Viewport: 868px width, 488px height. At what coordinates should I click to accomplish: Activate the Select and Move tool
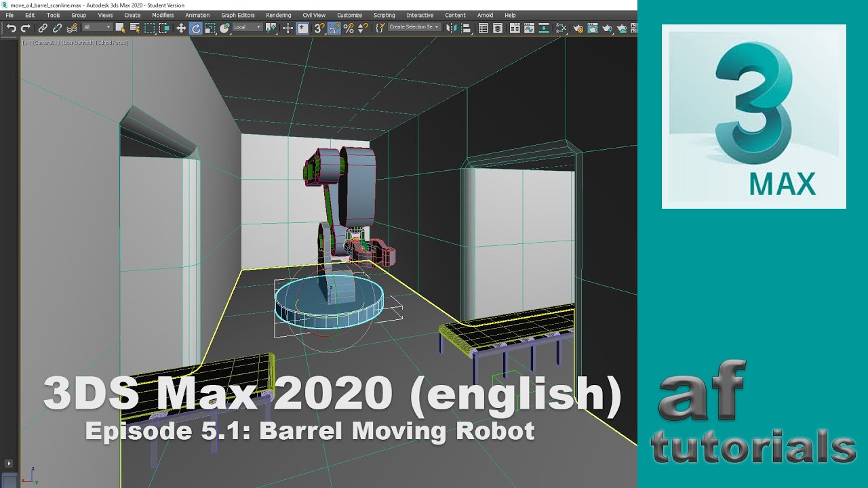(181, 28)
